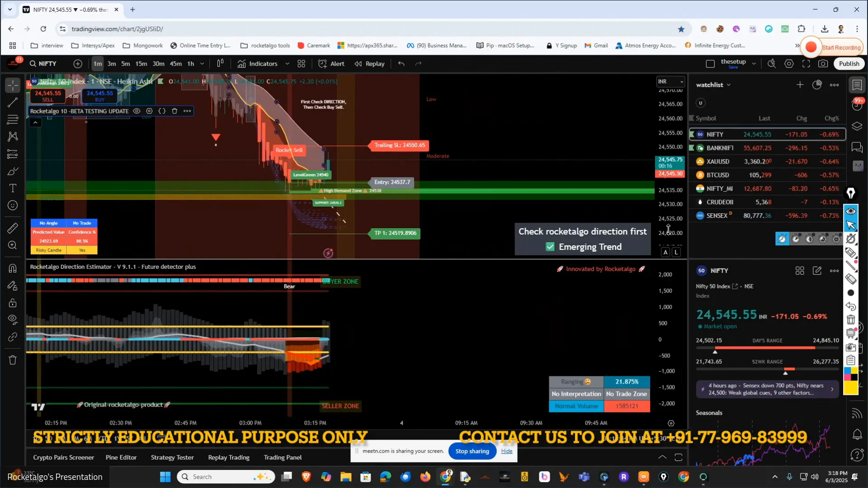Select the Trend Line drawing tool
This screenshot has width=868, height=488.
click(13, 103)
